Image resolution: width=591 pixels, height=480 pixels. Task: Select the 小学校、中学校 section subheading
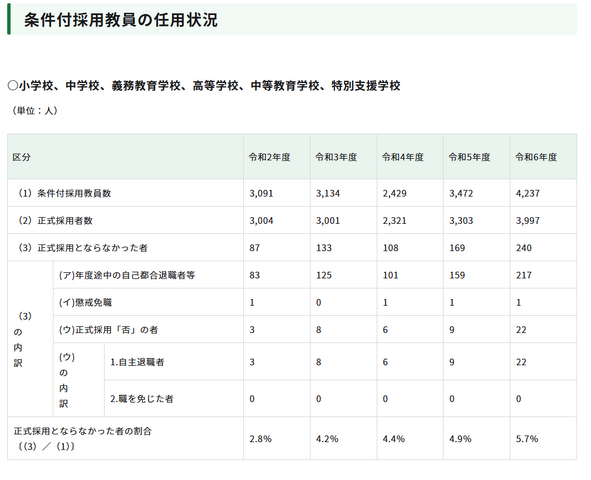point(204,86)
